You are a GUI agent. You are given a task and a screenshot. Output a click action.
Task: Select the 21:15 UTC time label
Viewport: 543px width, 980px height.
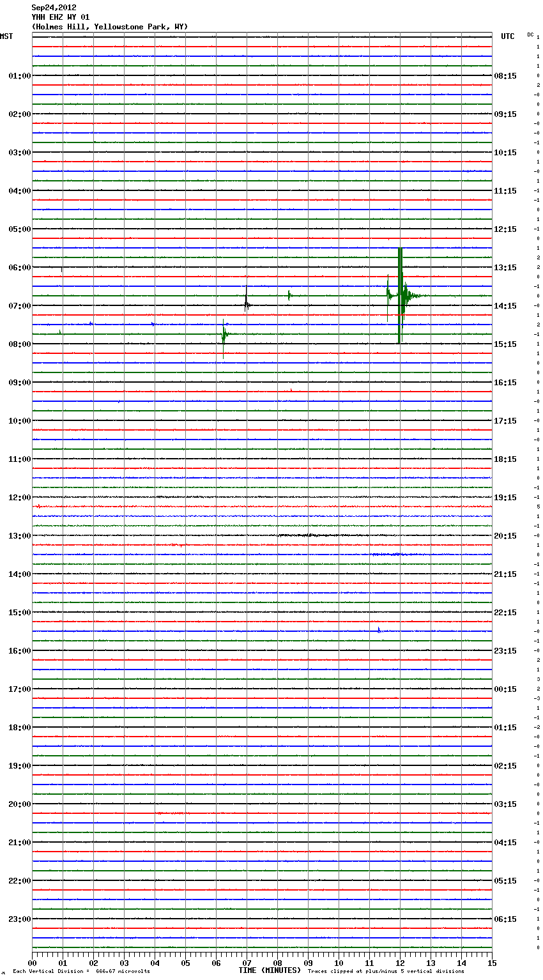[505, 574]
